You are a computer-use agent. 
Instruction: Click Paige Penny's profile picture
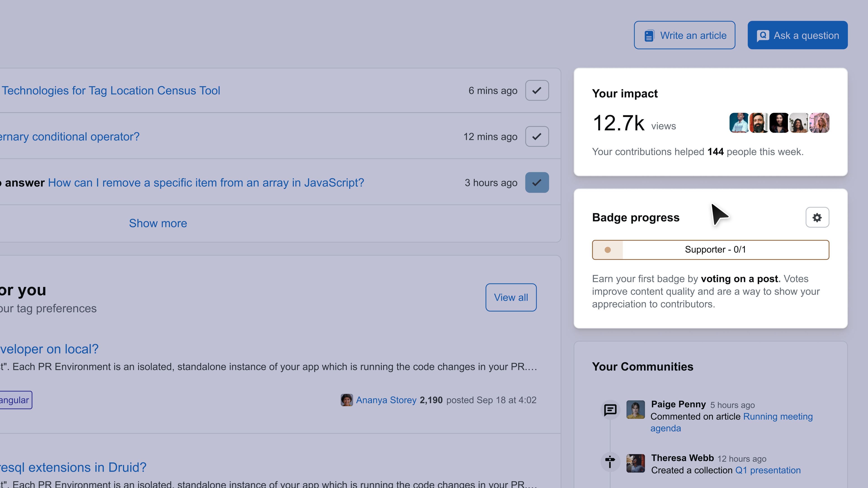click(635, 410)
